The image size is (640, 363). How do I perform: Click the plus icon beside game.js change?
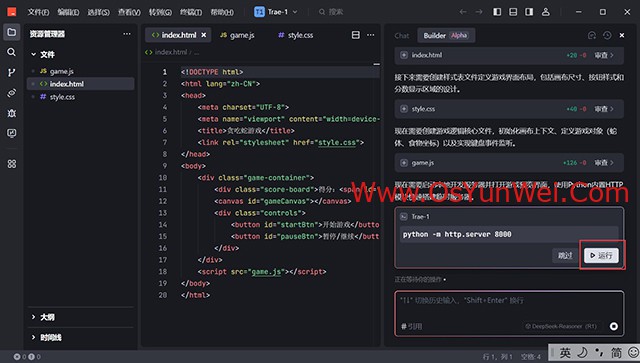(x=404, y=163)
